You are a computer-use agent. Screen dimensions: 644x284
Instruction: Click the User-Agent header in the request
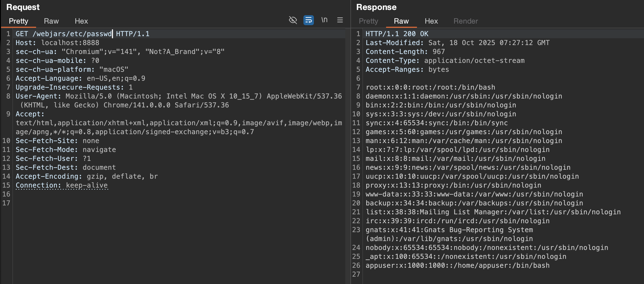(38, 96)
